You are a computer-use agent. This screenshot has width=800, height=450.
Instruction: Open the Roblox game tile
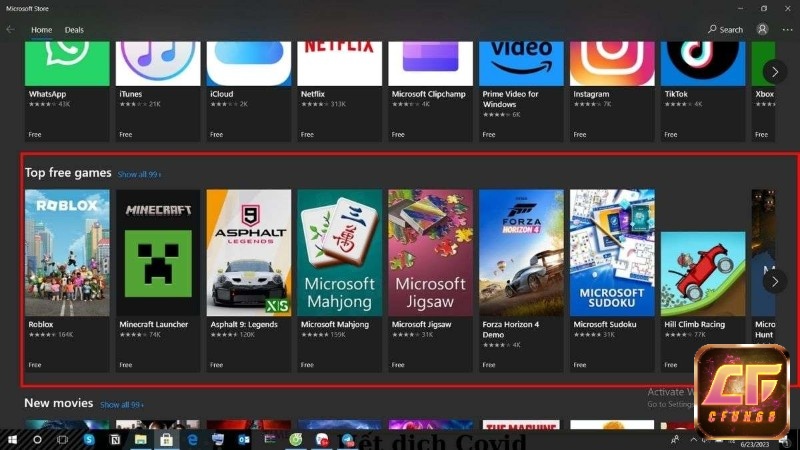click(67, 280)
